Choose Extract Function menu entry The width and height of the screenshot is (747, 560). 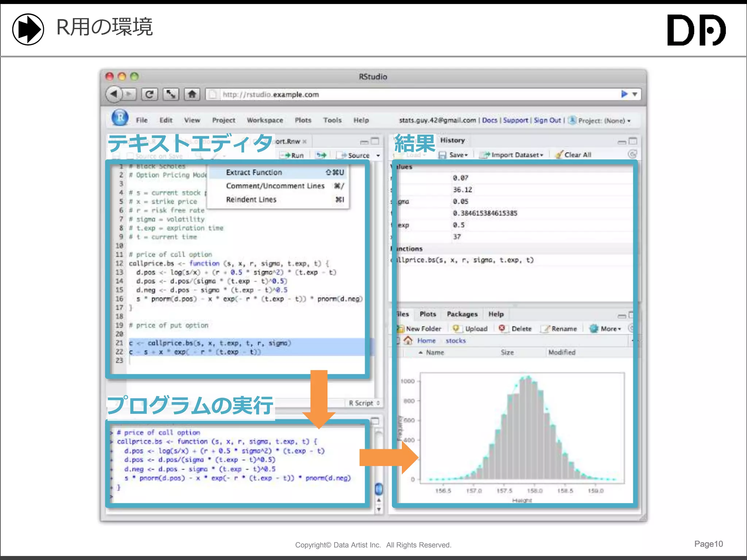coord(254,172)
